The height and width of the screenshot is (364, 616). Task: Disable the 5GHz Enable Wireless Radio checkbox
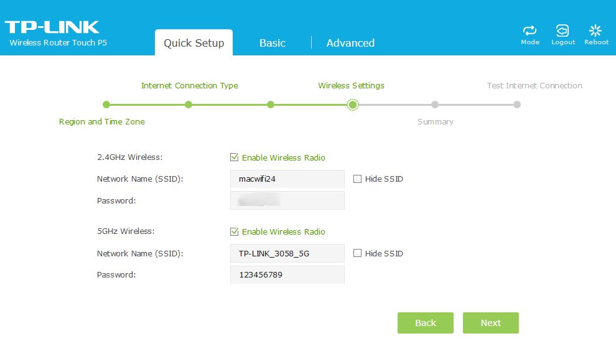[234, 231]
